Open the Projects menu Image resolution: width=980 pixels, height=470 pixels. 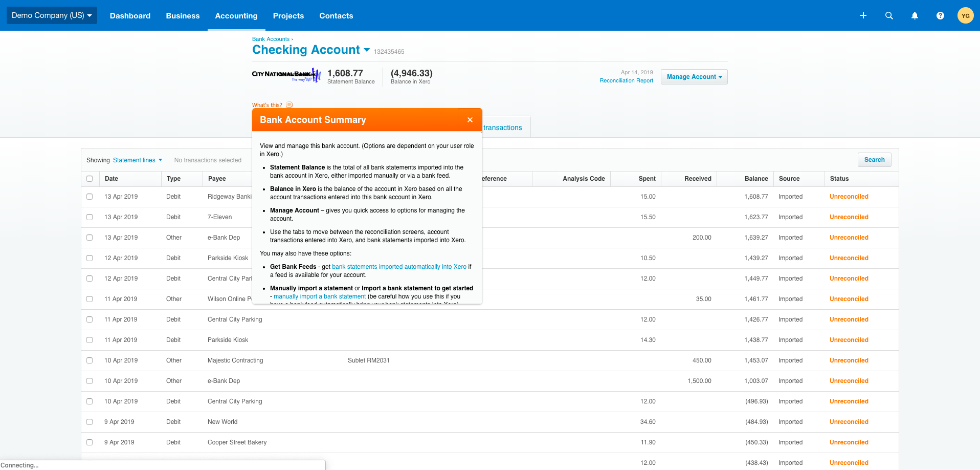point(288,15)
